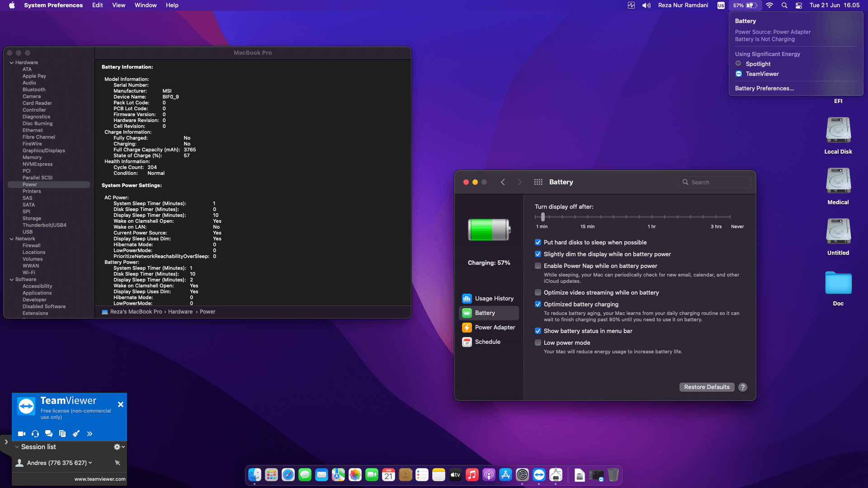Collapse the TeamViewer side panel arrow
The image size is (868, 488).
pyautogui.click(x=6, y=442)
